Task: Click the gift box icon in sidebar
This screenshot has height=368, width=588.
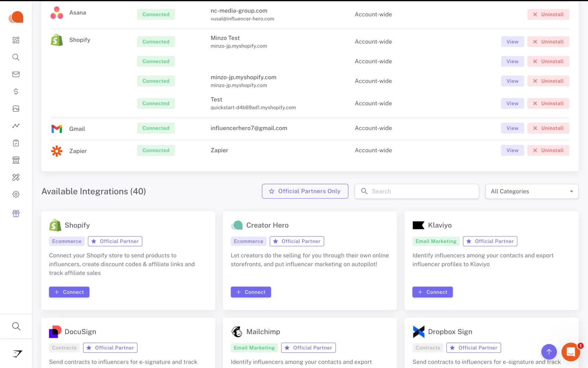Action: click(16, 213)
